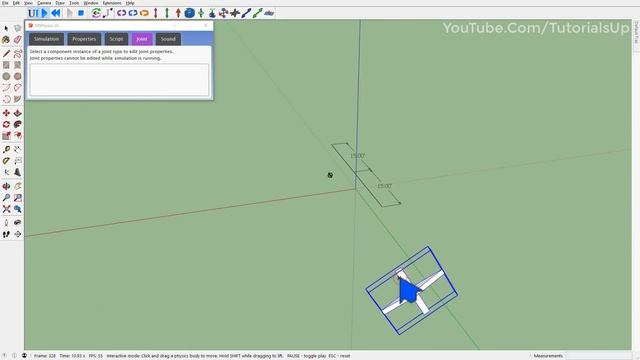Select the green-purple circular arrows joint icon
This screenshot has width=640, height=360.
(96, 13)
